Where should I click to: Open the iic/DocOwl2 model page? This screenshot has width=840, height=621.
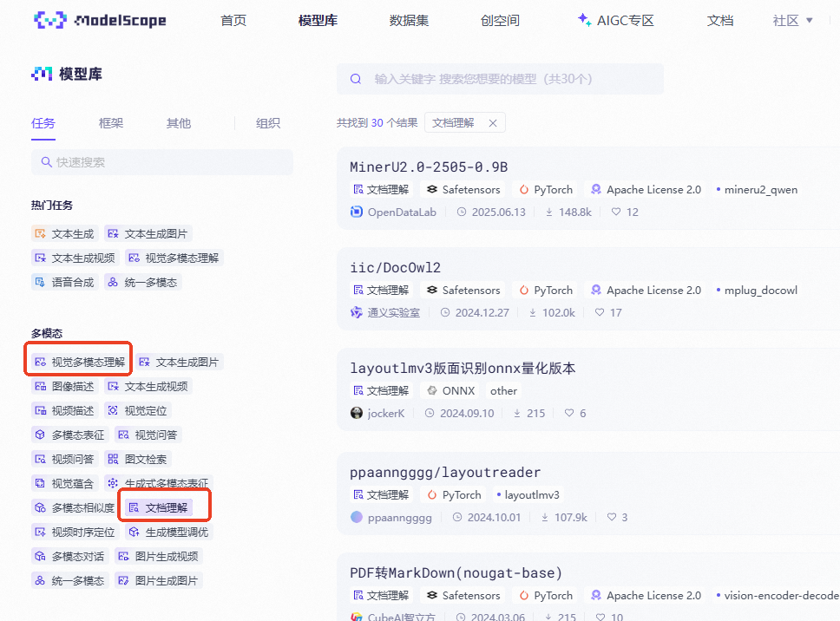pos(396,268)
